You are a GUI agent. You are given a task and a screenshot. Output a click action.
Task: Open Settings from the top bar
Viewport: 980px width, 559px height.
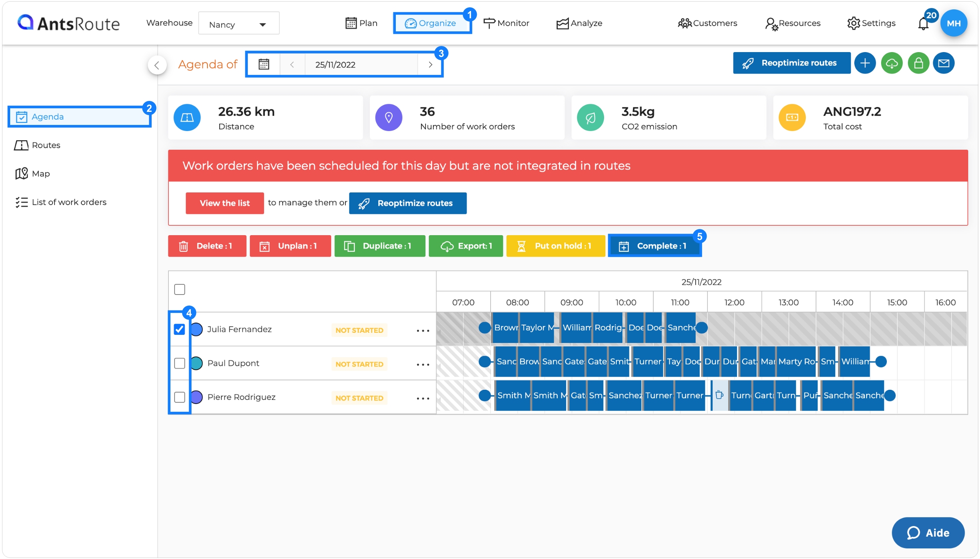coord(871,23)
